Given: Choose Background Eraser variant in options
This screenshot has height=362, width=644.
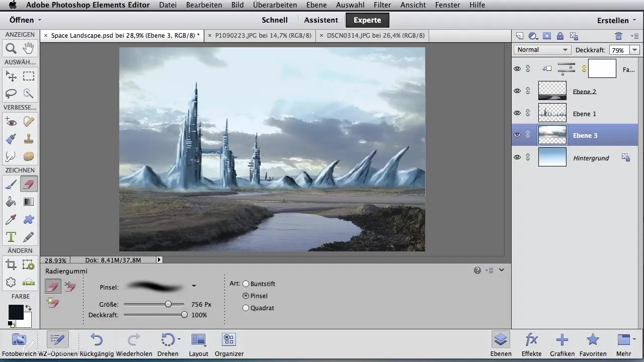Looking at the screenshot, I should [x=70, y=287].
